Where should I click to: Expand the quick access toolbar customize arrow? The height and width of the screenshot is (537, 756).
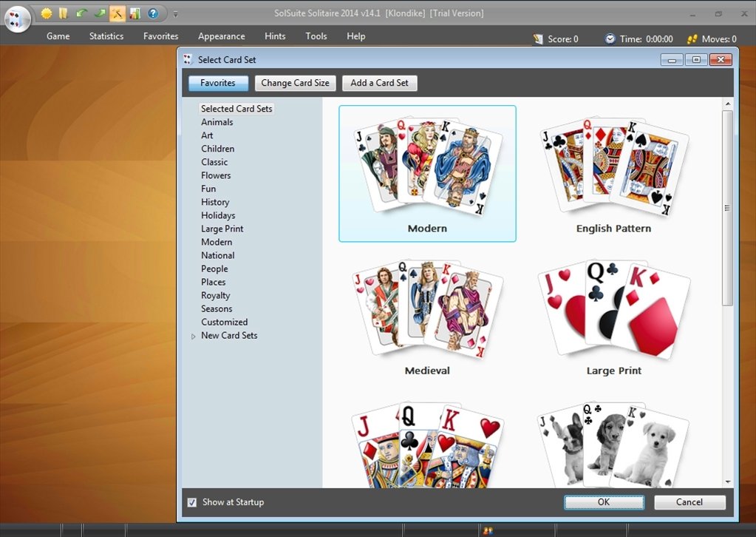click(175, 14)
